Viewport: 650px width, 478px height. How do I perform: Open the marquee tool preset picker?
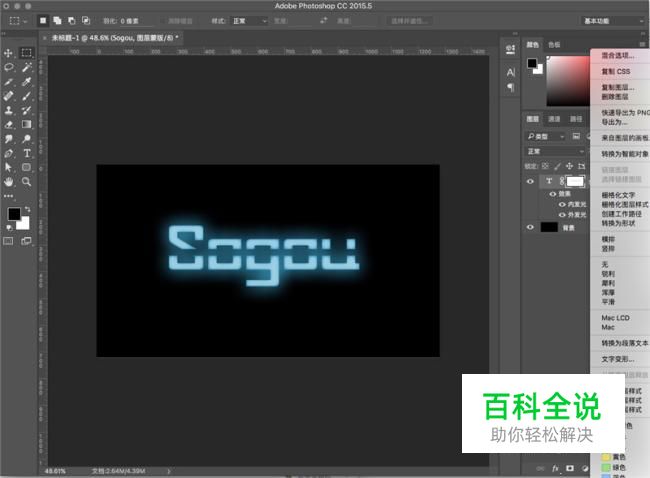click(18, 20)
